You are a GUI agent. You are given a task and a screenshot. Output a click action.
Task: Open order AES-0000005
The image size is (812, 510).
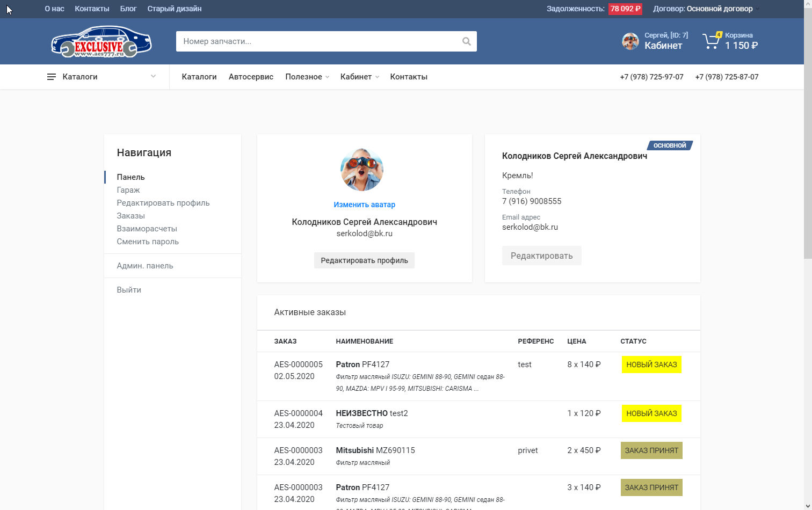click(298, 365)
